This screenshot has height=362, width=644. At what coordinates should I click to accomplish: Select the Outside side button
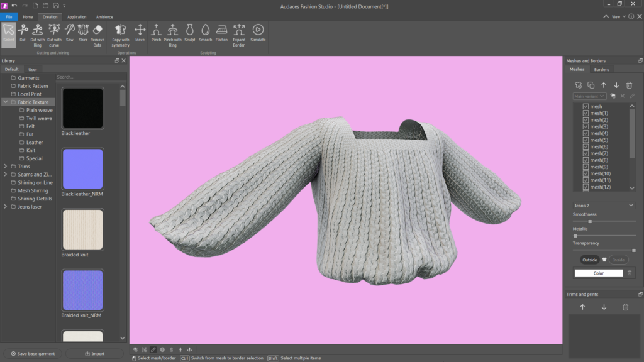(589, 260)
